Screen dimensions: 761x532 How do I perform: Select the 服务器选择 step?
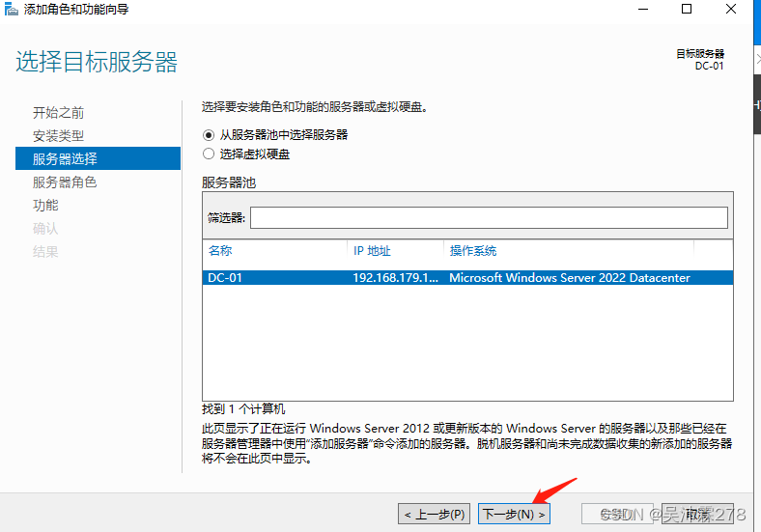point(99,158)
